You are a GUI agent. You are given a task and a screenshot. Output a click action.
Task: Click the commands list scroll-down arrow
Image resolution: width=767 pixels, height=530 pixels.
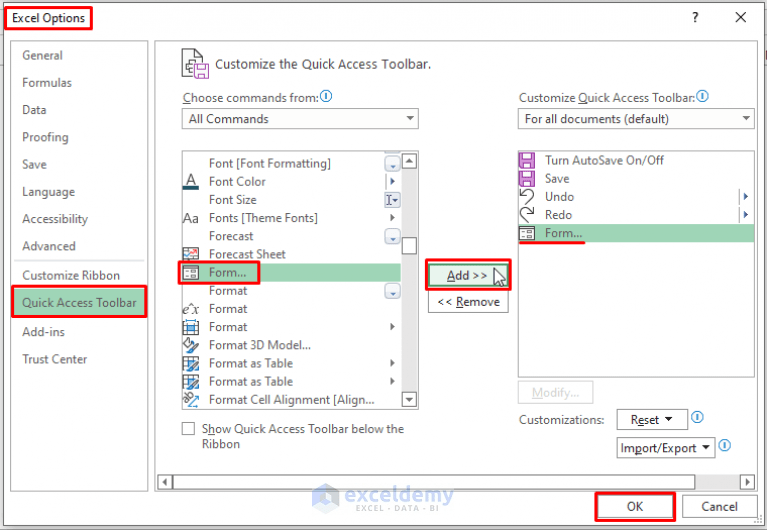[409, 400]
